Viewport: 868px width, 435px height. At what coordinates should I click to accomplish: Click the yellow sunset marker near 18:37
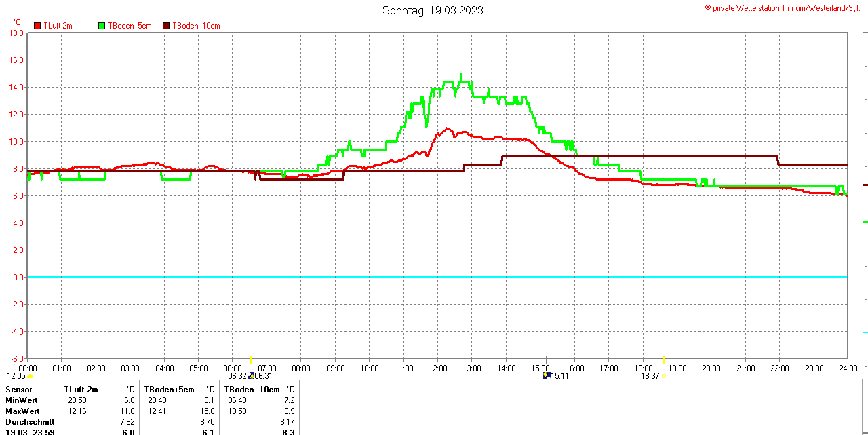pos(663,360)
